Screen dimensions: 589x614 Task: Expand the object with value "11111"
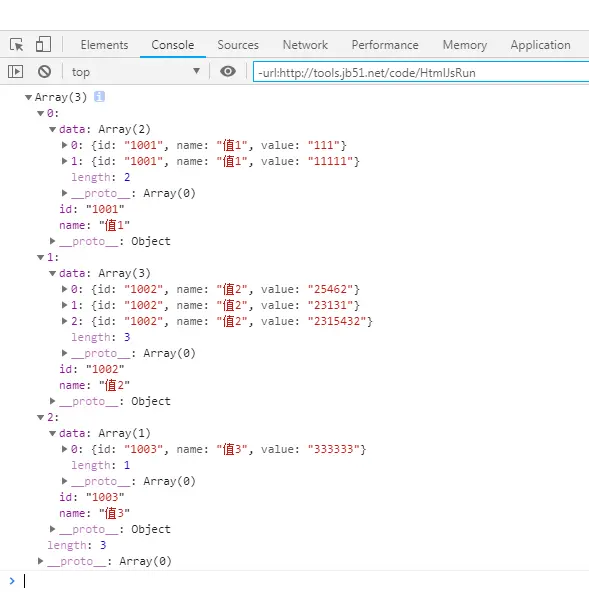pos(65,161)
